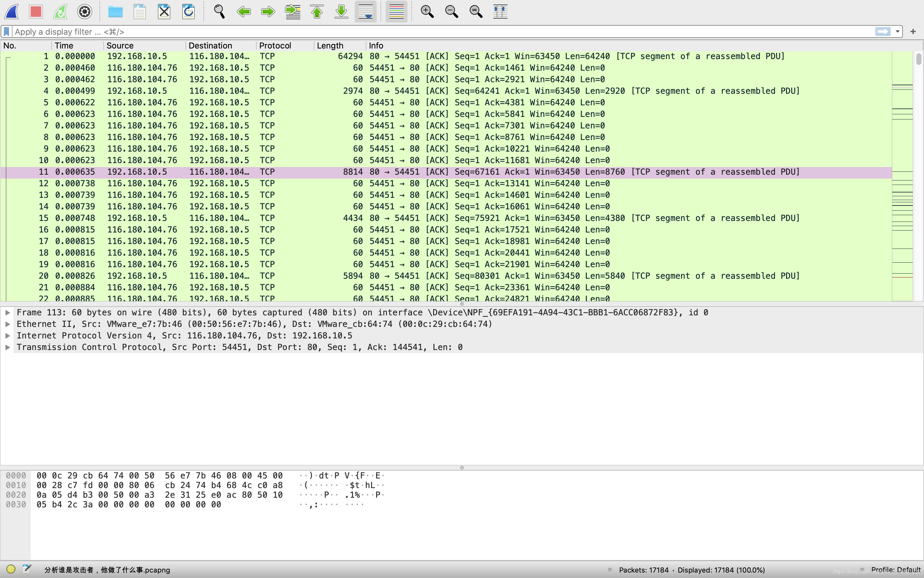Select packet 2 Ack=1461 row

tap(446, 68)
